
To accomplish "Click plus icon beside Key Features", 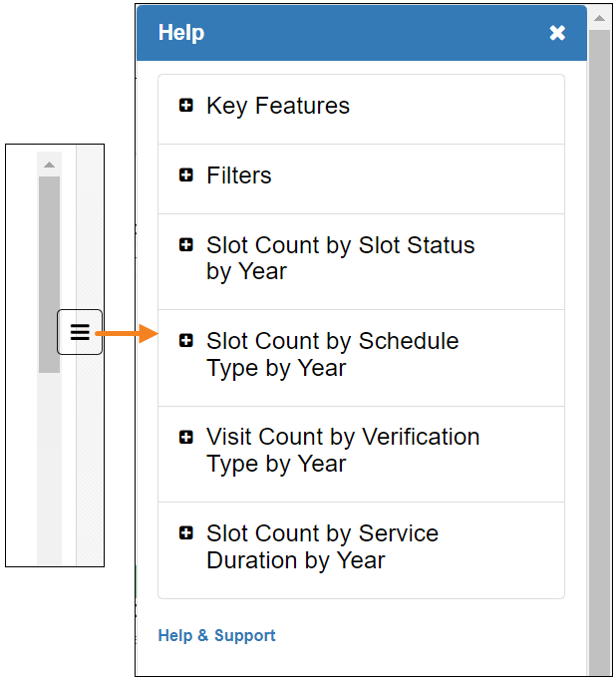I will tap(186, 106).
